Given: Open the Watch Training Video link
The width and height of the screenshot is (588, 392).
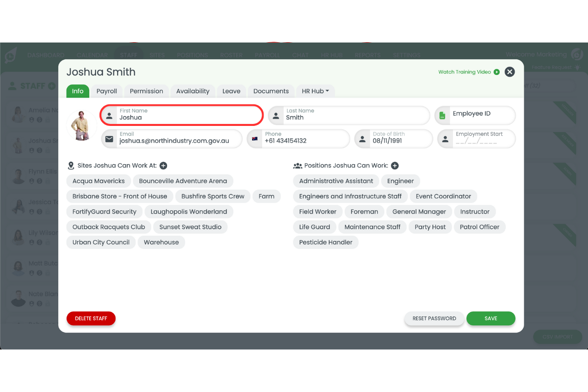Looking at the screenshot, I should point(464,72).
